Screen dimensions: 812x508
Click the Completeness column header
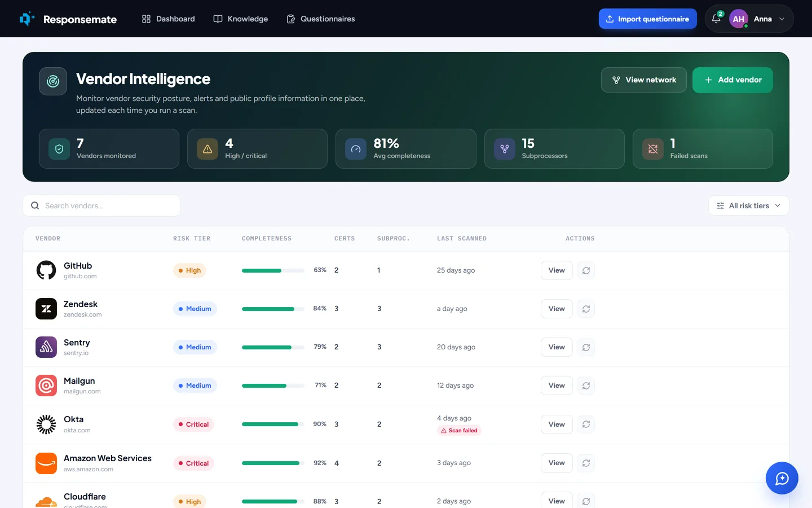[x=267, y=239]
